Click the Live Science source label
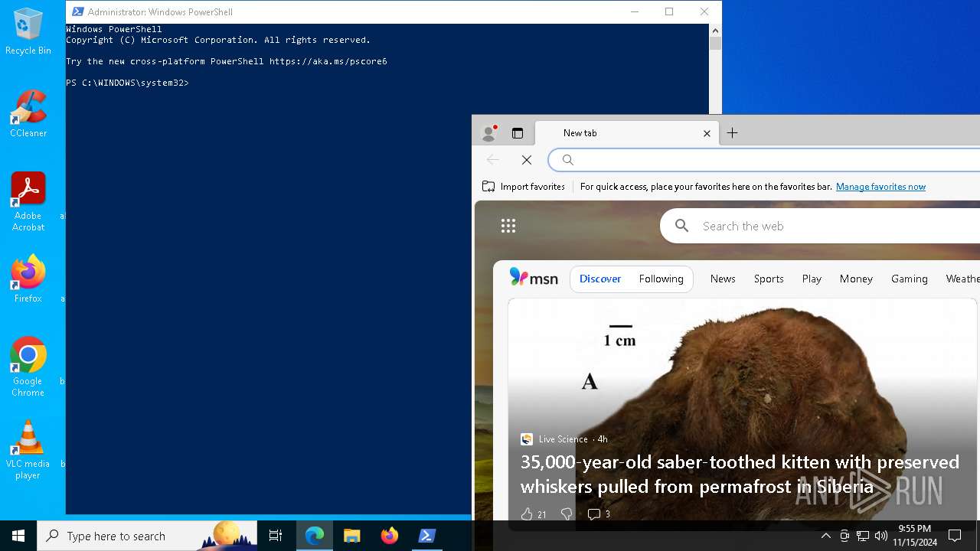The height and width of the screenshot is (551, 980). click(563, 439)
